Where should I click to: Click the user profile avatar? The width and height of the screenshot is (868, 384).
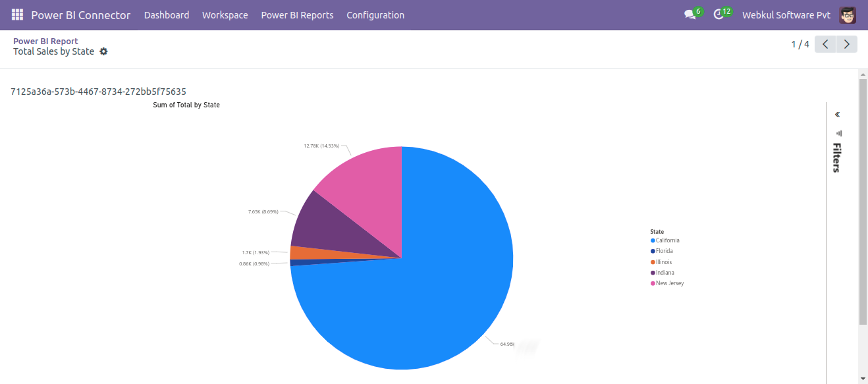(x=847, y=14)
